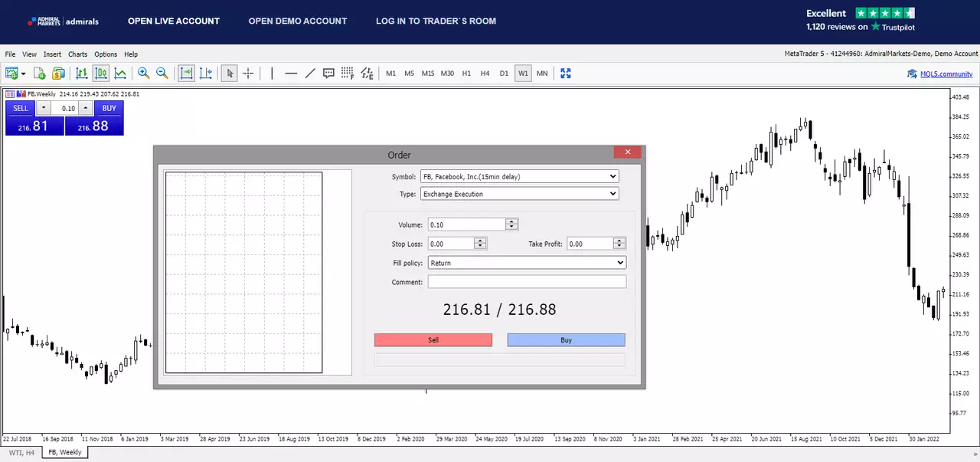Increase one-click trading volume arrow

click(86, 108)
